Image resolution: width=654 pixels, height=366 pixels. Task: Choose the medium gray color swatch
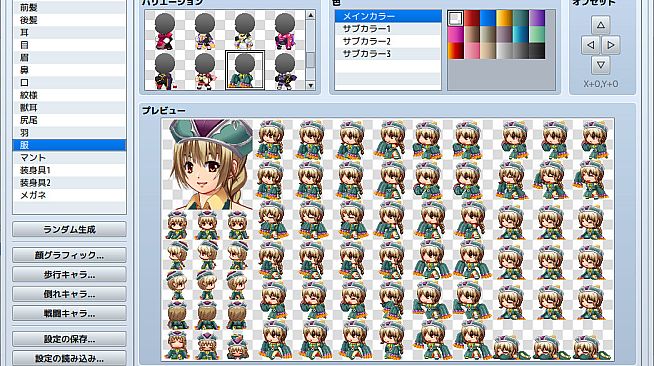pos(521,51)
